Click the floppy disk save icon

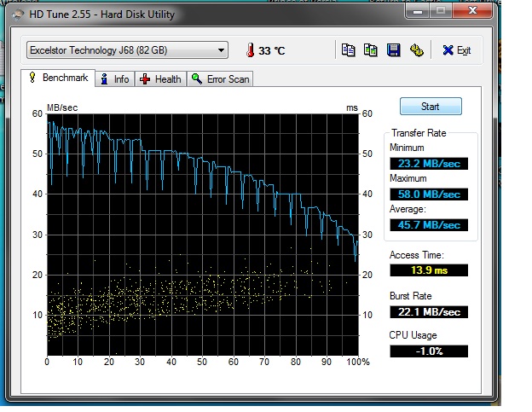tap(394, 50)
